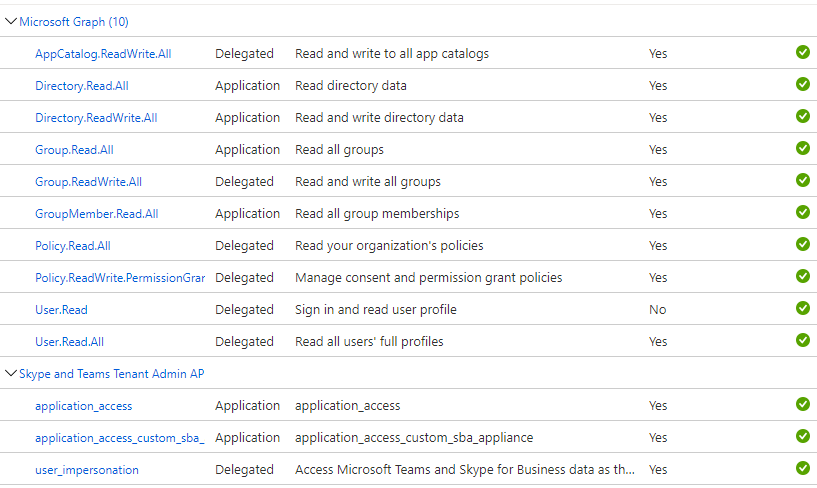
Task: Click granted status icon for Directory.ReadWrite.All
Action: (803, 116)
